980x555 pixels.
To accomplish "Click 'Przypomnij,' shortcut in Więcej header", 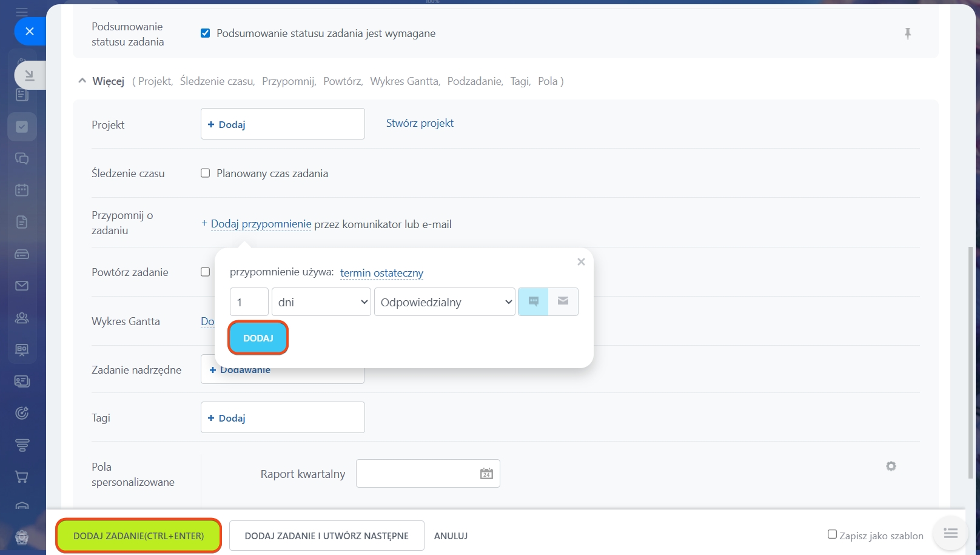I will tap(289, 81).
